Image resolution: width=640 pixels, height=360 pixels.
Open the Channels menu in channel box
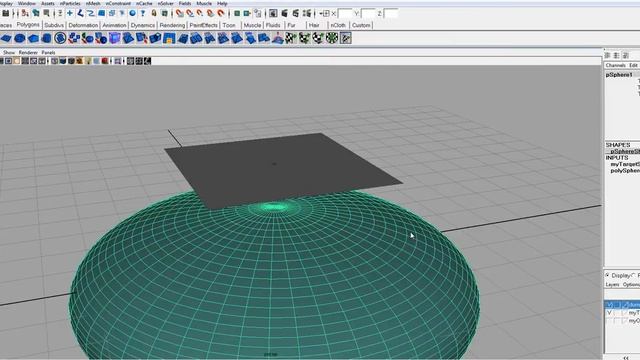[x=616, y=65]
